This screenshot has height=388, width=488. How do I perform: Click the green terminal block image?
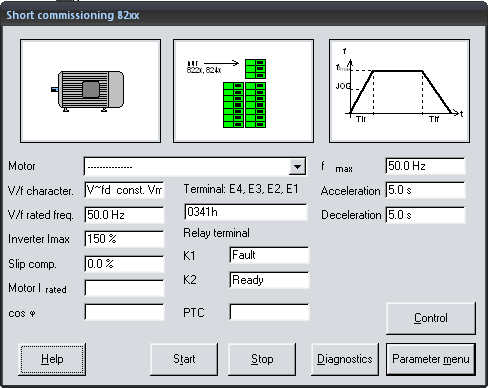click(x=243, y=91)
